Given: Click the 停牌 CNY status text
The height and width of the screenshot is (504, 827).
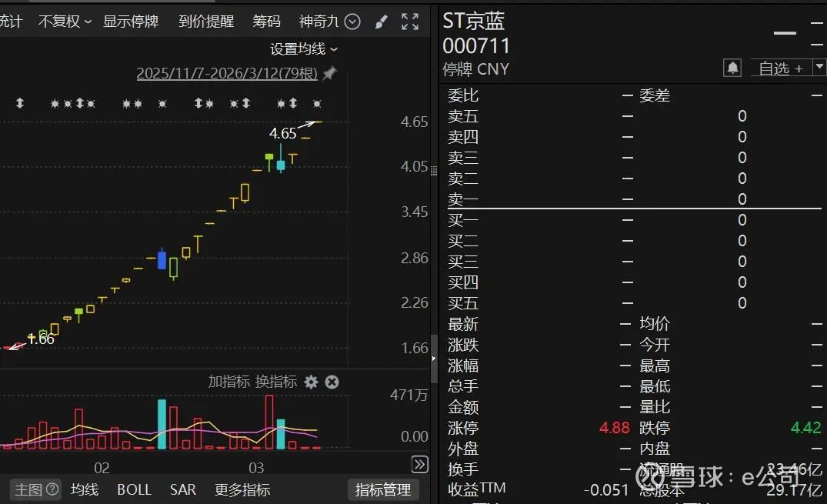Looking at the screenshot, I should 475,69.
